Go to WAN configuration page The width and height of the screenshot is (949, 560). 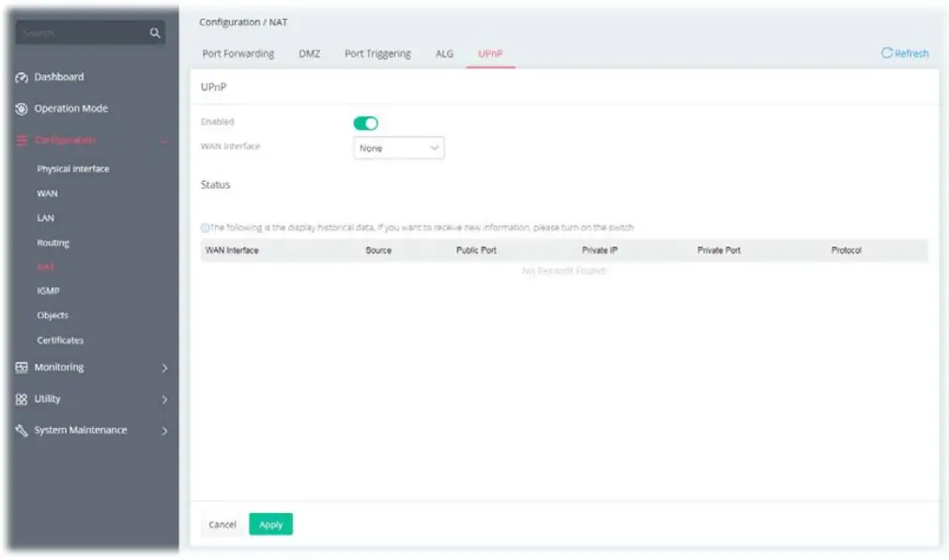coord(47,193)
